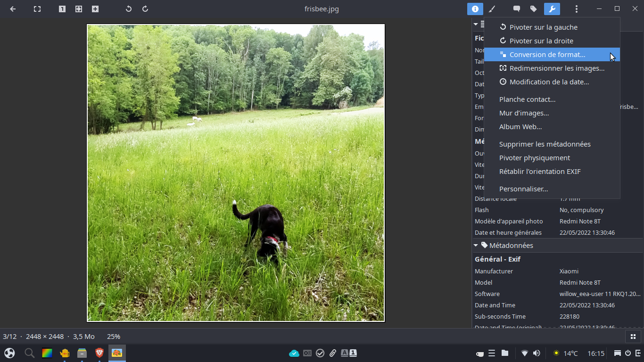Rotate image right with toolbar icon
The image size is (644, 362).
tap(145, 9)
